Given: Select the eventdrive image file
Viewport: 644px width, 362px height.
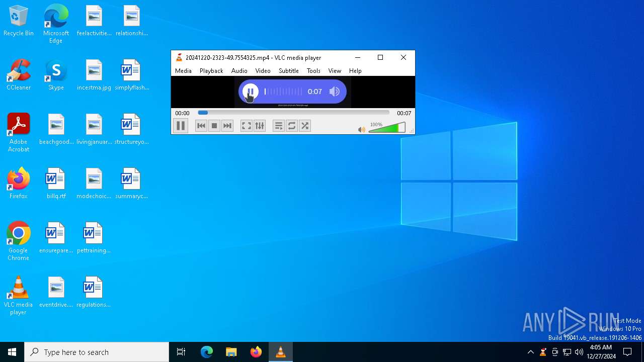Looking at the screenshot, I should pos(56,292).
